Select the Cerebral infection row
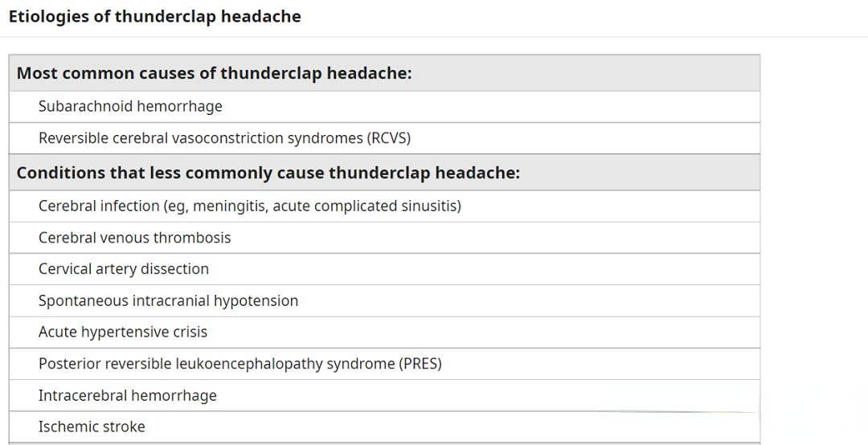The image size is (868, 445). [x=384, y=206]
